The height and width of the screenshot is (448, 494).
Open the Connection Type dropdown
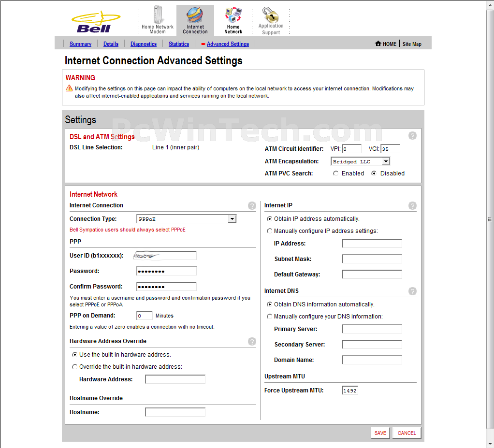pyautogui.click(x=186, y=218)
